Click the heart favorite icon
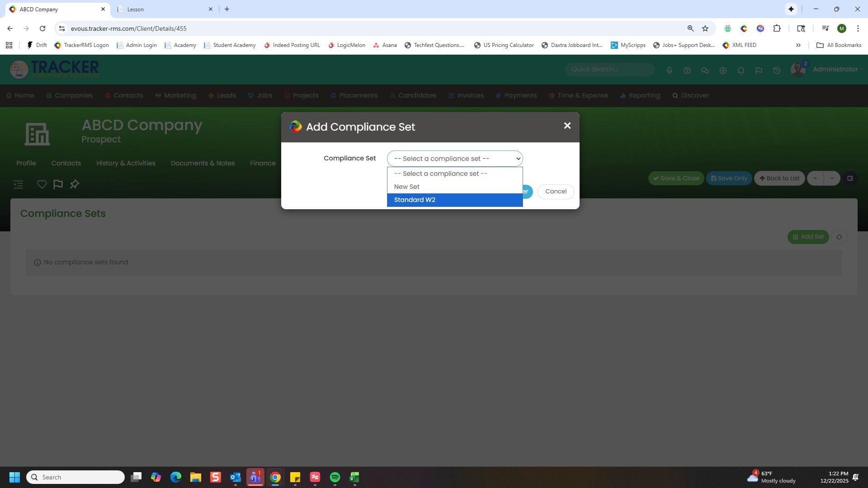This screenshot has height=488, width=868. (42, 184)
